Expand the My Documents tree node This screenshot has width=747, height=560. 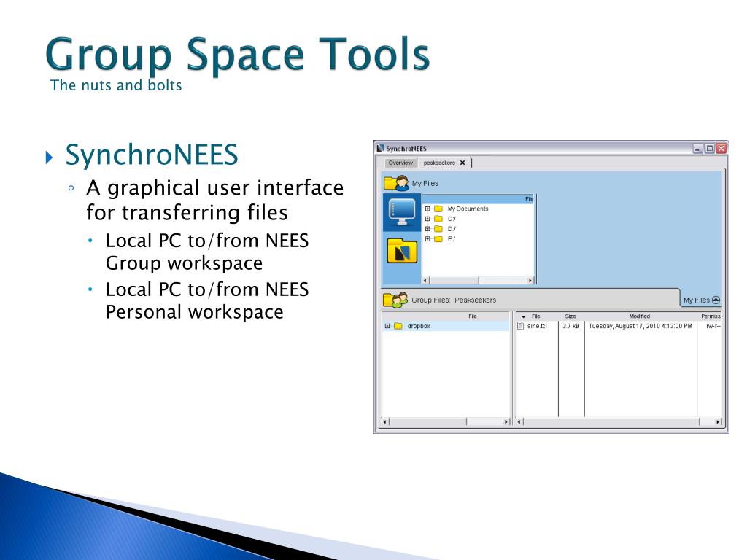coord(427,209)
